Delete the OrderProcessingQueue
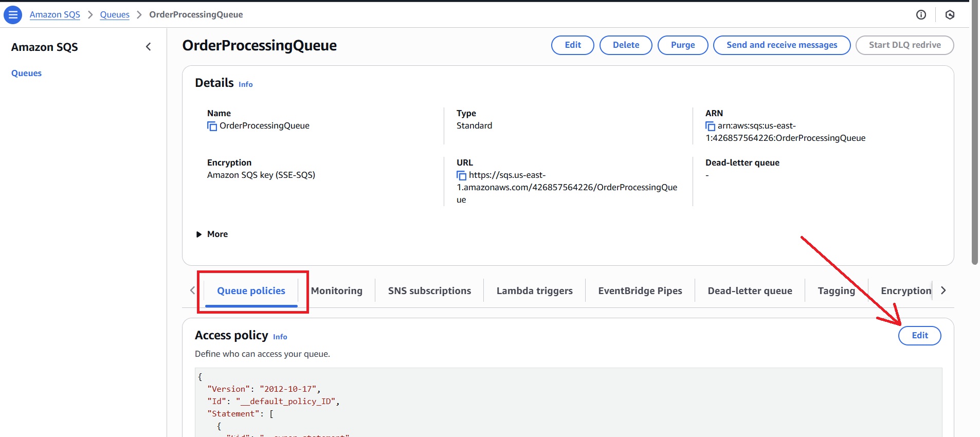The image size is (980, 437). click(x=626, y=45)
